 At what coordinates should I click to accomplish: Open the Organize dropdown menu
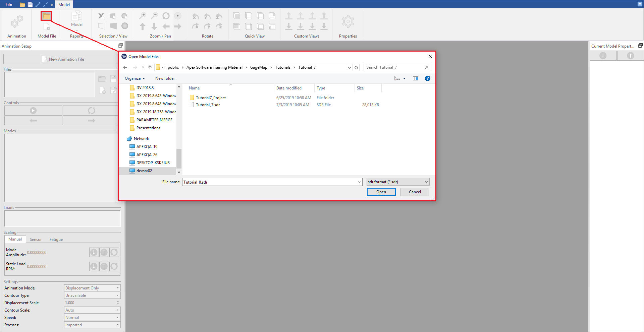point(135,78)
